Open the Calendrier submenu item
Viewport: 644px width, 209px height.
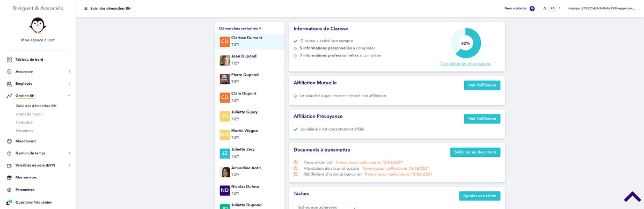tap(25, 122)
